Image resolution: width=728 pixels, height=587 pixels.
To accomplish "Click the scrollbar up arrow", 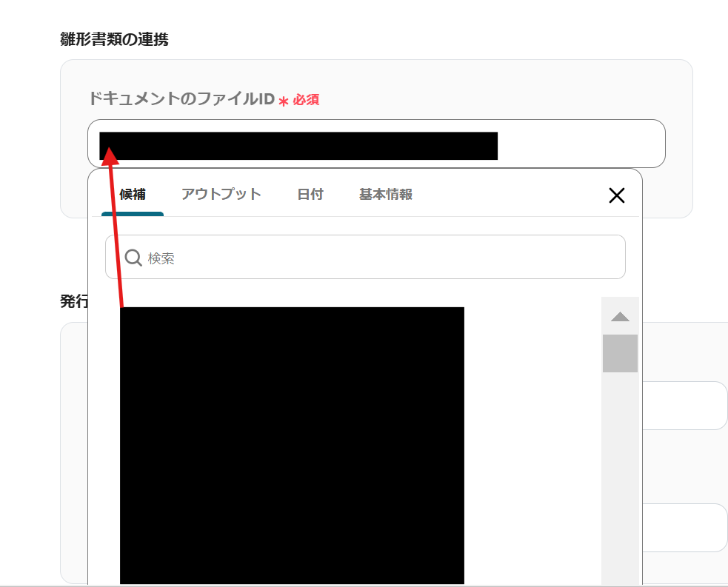I will coord(620,317).
